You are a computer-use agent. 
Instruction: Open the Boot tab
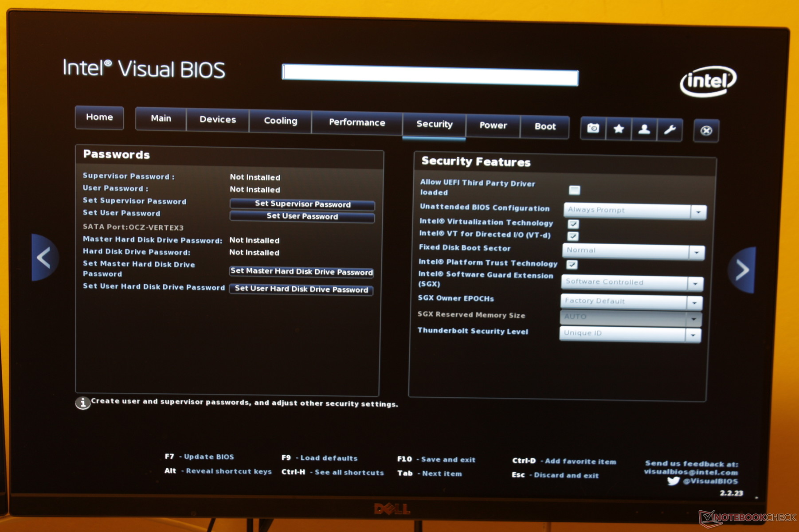point(545,127)
